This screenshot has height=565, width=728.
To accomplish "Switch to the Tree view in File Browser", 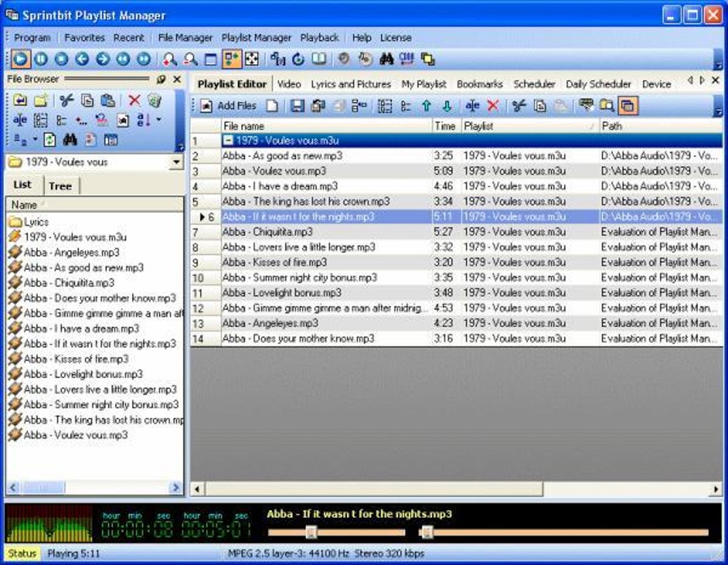I will (x=61, y=186).
